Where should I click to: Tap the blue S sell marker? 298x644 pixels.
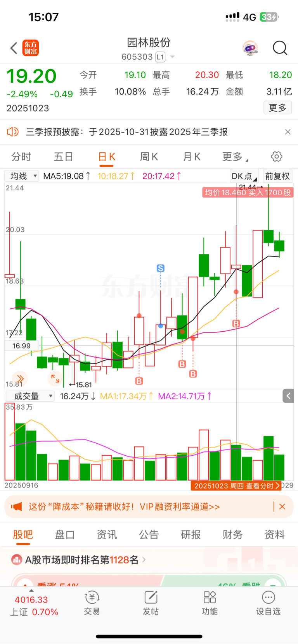[161, 268]
